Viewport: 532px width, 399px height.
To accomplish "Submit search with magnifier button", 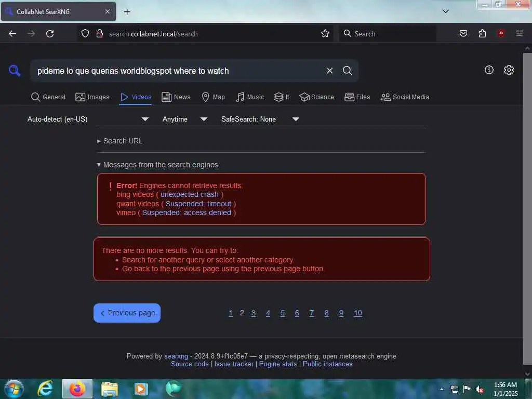I will [x=347, y=71].
